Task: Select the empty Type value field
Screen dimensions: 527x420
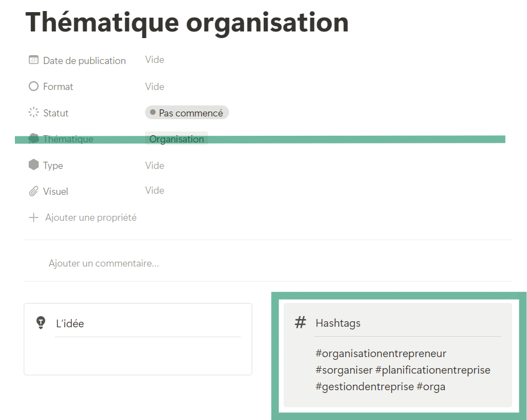Action: coord(155,166)
